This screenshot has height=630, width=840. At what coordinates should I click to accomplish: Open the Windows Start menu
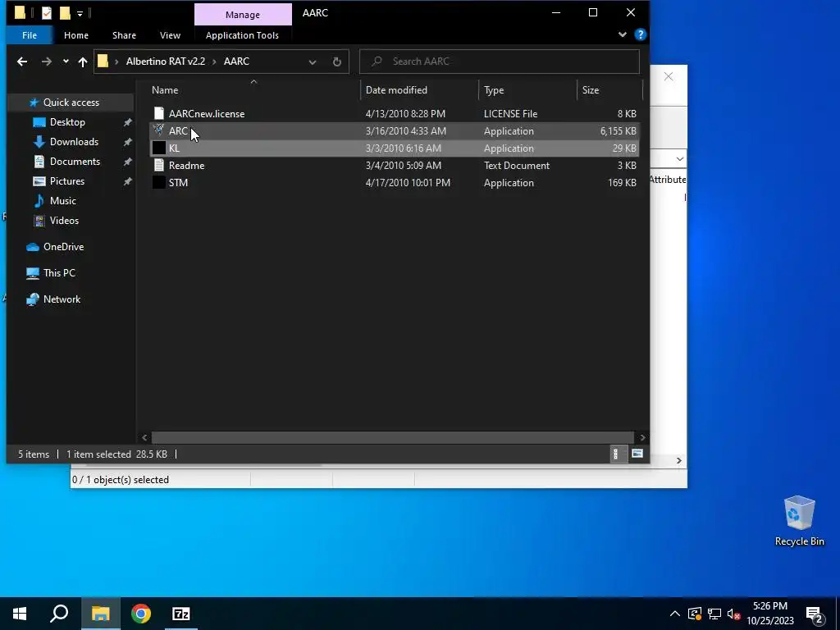pyautogui.click(x=20, y=614)
